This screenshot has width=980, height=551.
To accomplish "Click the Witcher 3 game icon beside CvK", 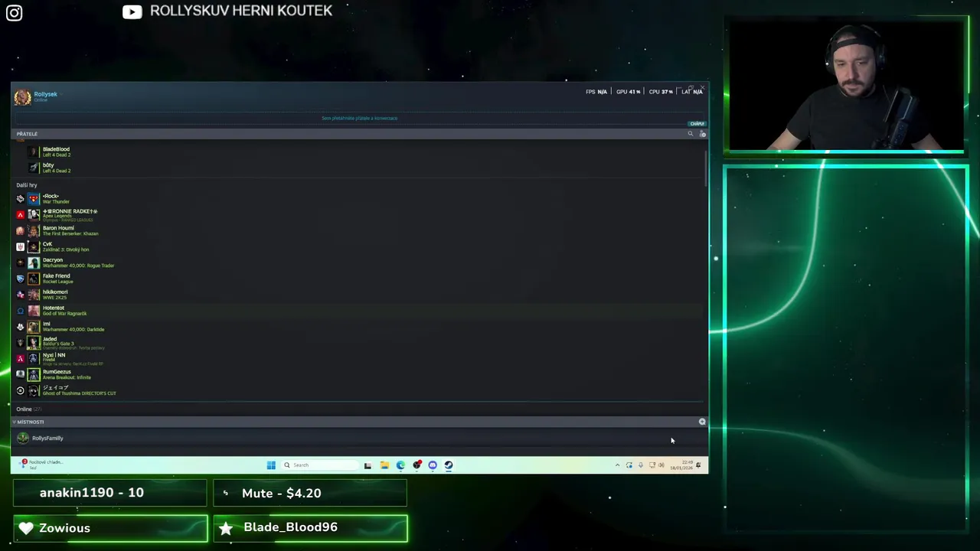I will 21,247.
